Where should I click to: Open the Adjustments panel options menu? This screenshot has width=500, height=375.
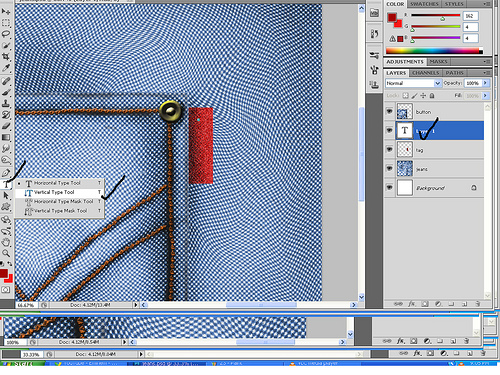(487, 62)
